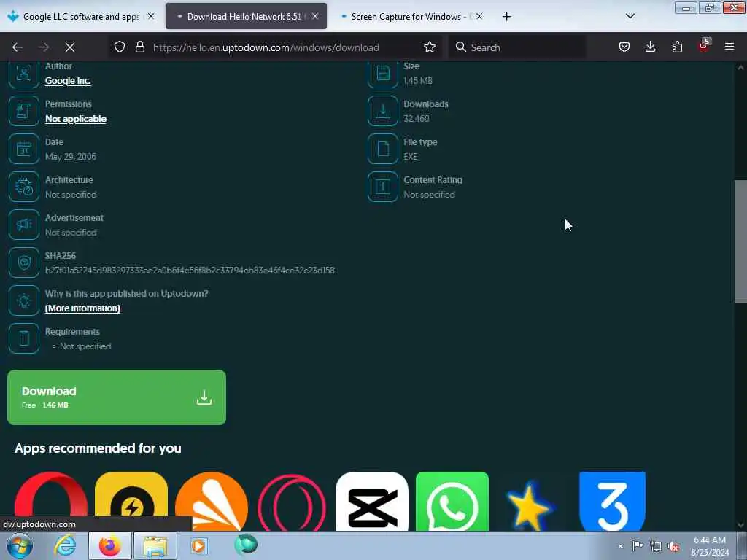Click the SHA256 shield icon
Screen dimensions: 747x560
pos(24,262)
